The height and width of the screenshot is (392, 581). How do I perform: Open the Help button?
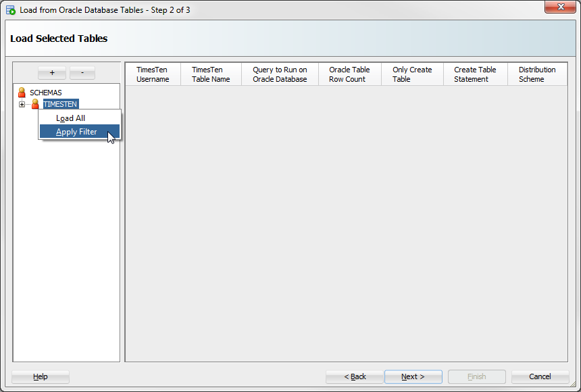click(x=41, y=376)
